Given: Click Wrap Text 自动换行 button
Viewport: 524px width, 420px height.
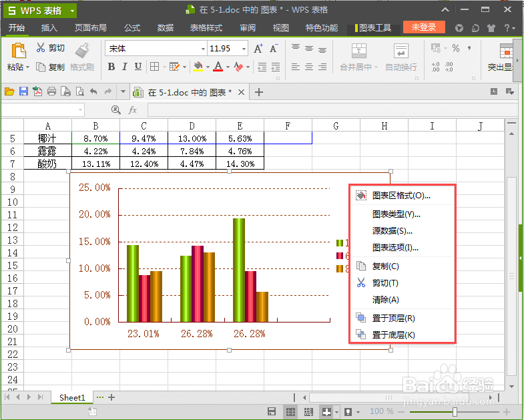Looking at the screenshot, I should [x=401, y=57].
